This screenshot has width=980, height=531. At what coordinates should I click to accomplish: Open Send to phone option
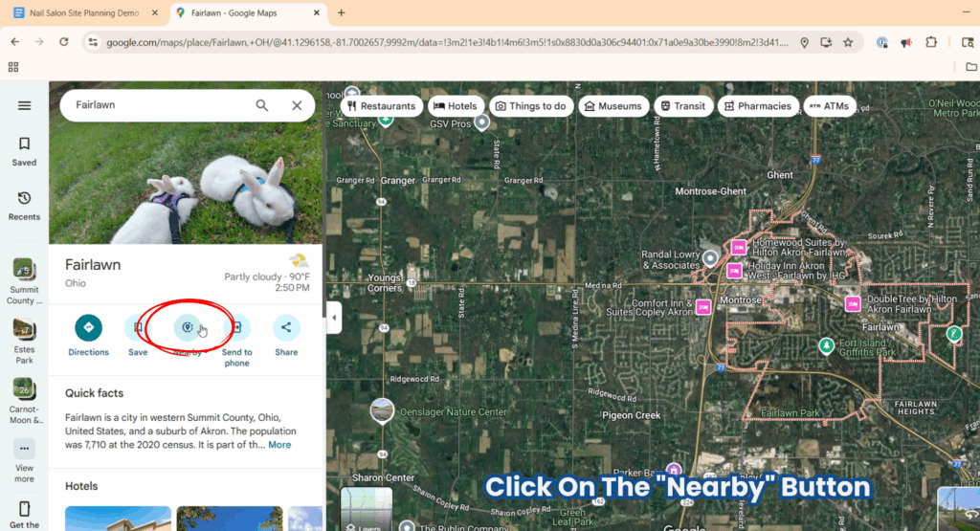(x=236, y=328)
